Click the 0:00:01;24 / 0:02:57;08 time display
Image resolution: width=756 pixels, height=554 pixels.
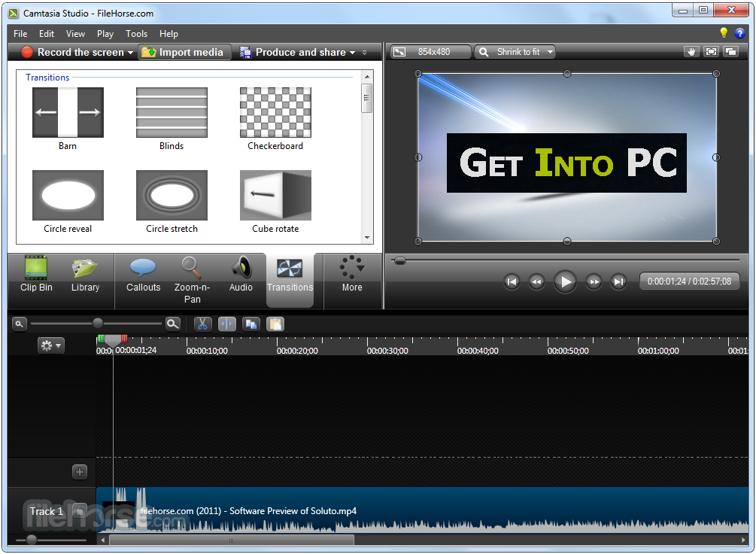(689, 282)
